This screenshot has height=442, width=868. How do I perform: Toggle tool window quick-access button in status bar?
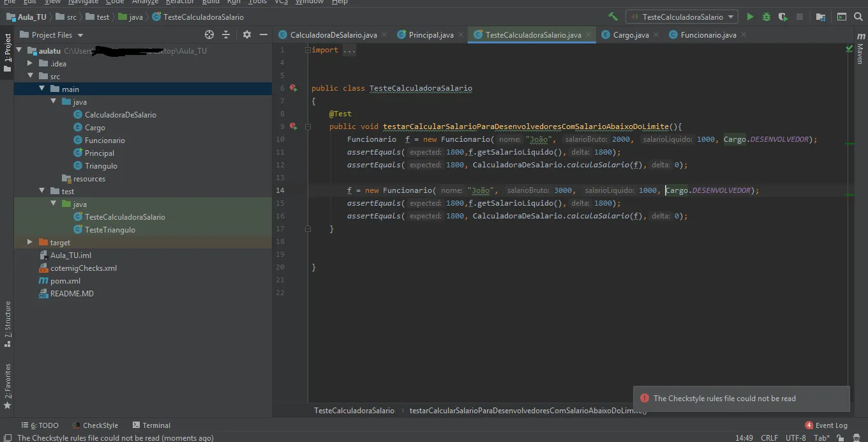coord(7,438)
